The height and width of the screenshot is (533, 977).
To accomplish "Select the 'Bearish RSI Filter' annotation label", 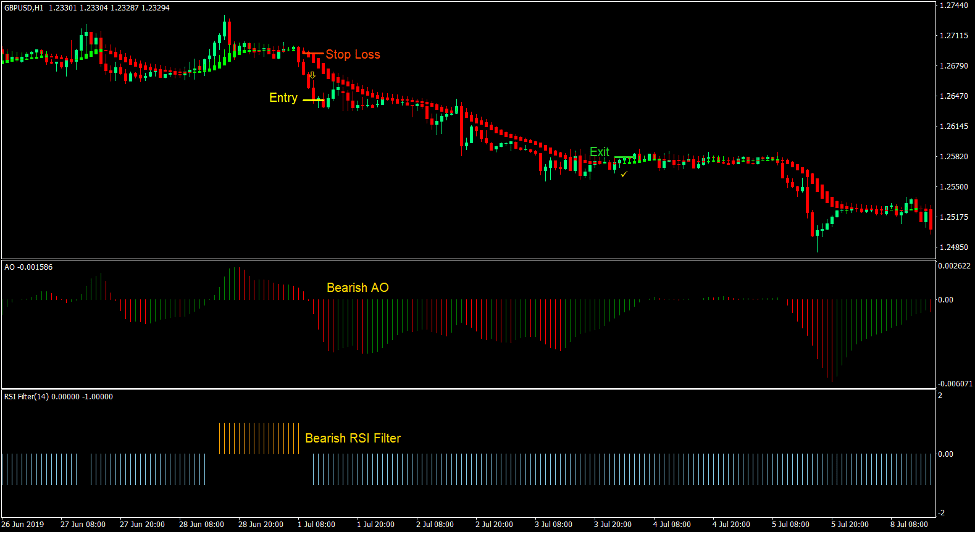I will tap(353, 438).
